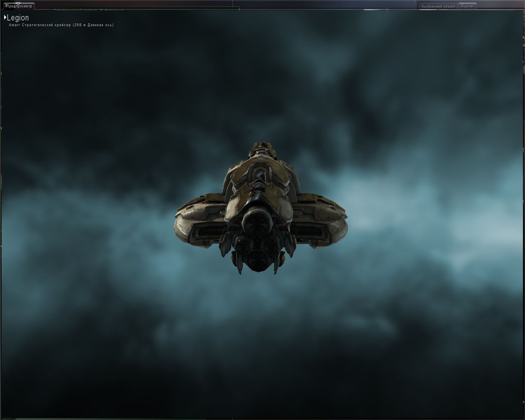Open the Предпросмотр tab

pyautogui.click(x=19, y=6)
